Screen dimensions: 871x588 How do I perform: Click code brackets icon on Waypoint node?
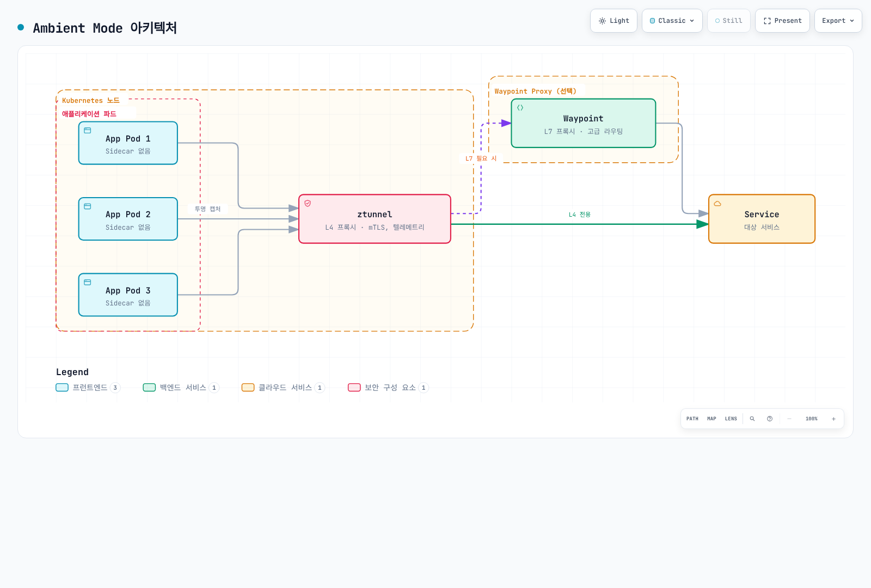point(520,108)
